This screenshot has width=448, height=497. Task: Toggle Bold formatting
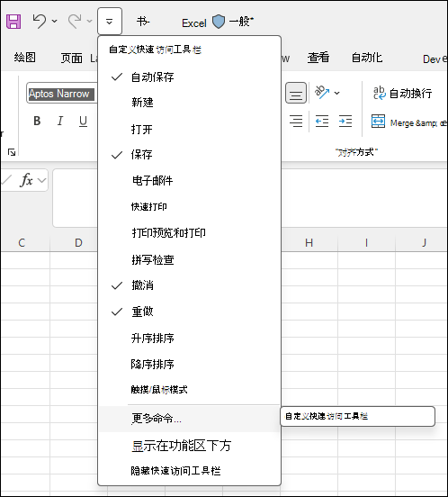coord(37,121)
